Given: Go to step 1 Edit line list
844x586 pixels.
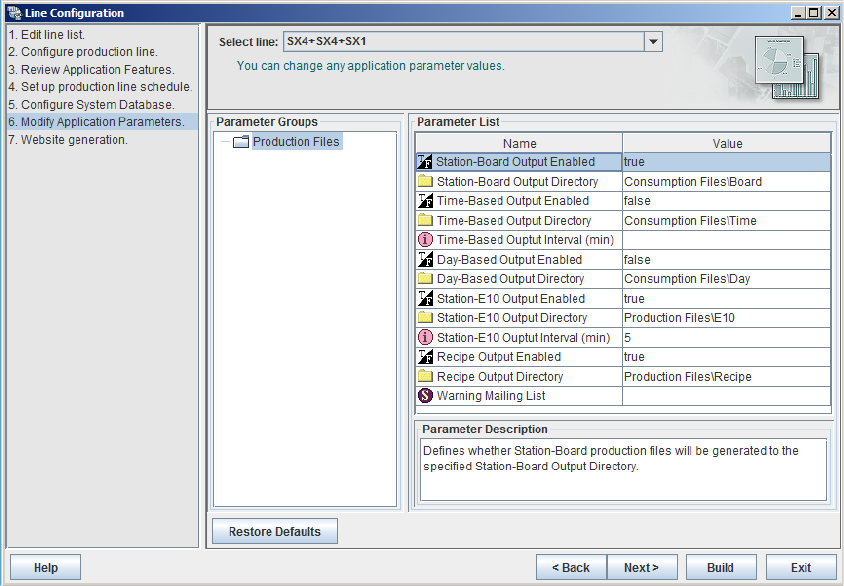Looking at the screenshot, I should [x=46, y=34].
